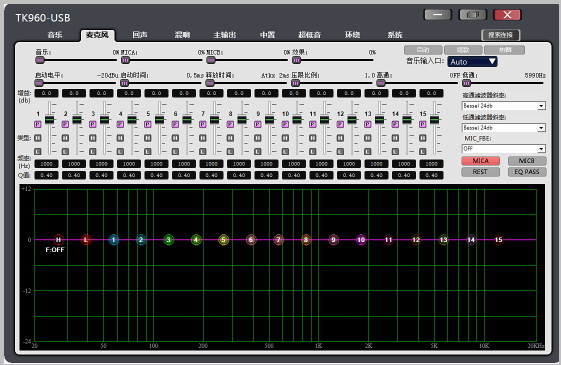The height and width of the screenshot is (365, 561).
Task: Open the MIC_FBE dropdown showing OFF
Action: tap(504, 149)
